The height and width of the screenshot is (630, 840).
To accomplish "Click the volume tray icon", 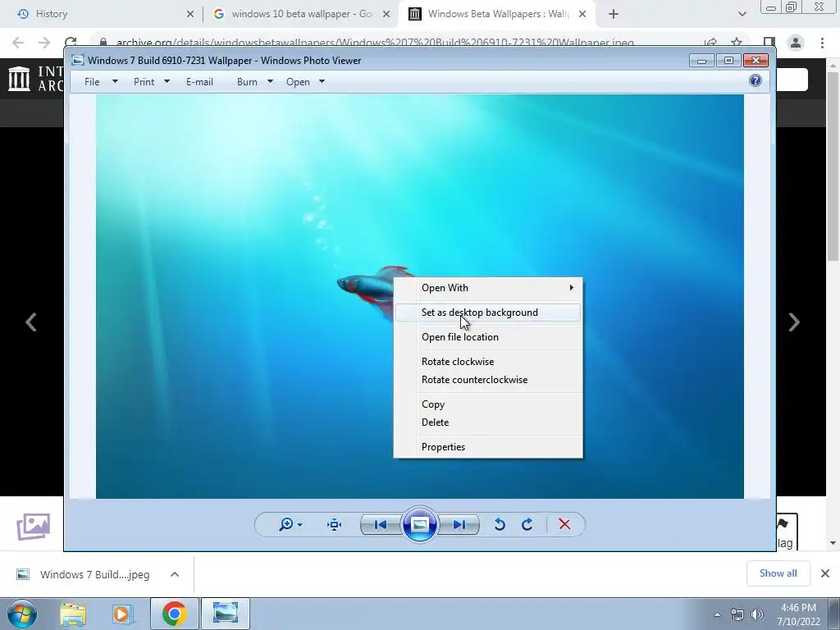I will 756,614.
